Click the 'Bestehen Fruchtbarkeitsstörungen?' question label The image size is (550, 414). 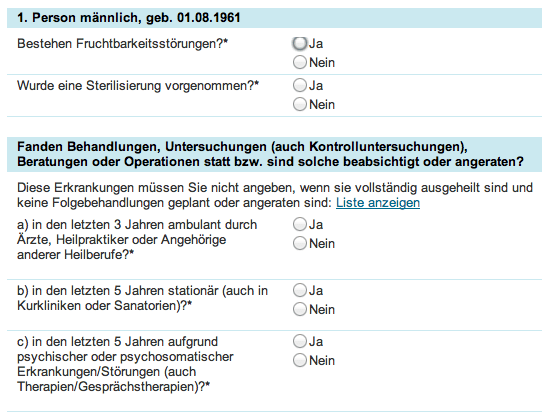pos(122,44)
